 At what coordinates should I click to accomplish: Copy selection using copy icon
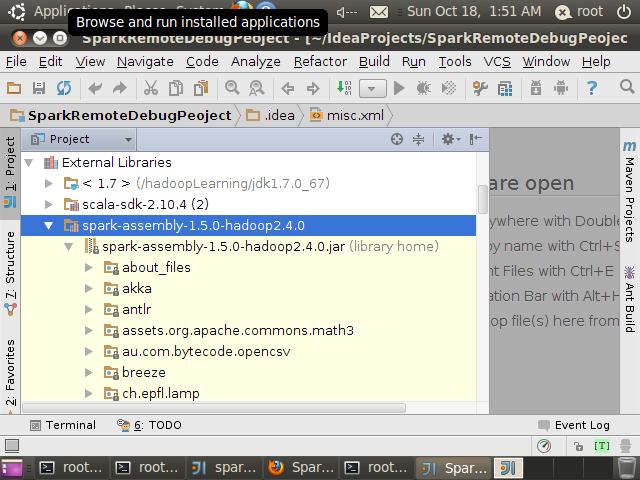(176, 88)
